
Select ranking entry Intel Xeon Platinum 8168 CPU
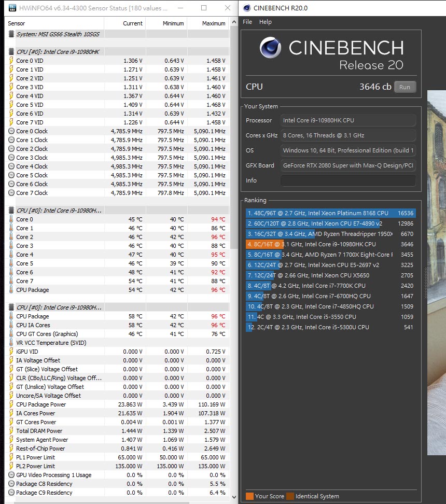coord(330,213)
